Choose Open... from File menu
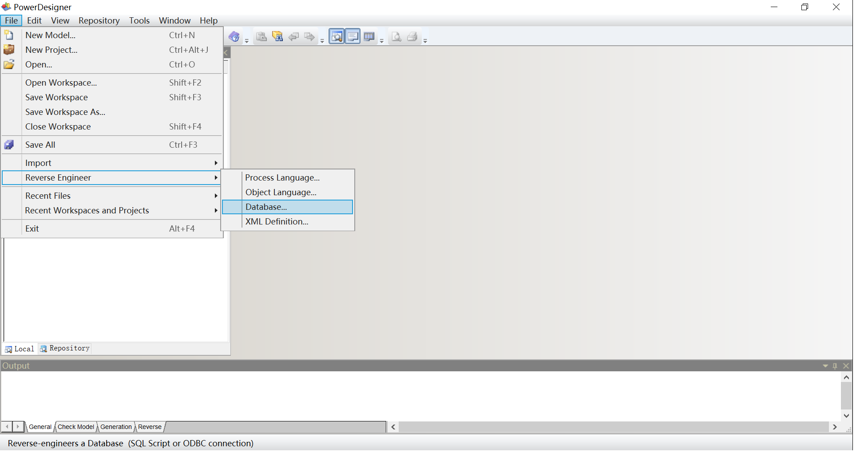The width and height of the screenshot is (868, 476). click(x=112, y=64)
